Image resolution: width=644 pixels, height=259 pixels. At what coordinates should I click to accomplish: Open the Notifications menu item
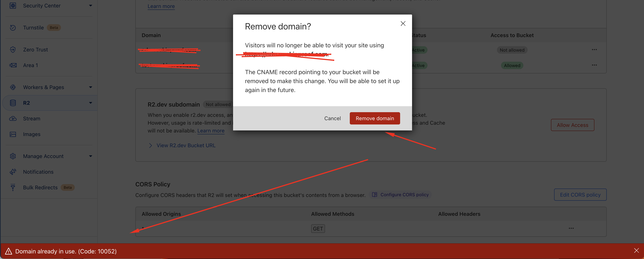pos(38,172)
